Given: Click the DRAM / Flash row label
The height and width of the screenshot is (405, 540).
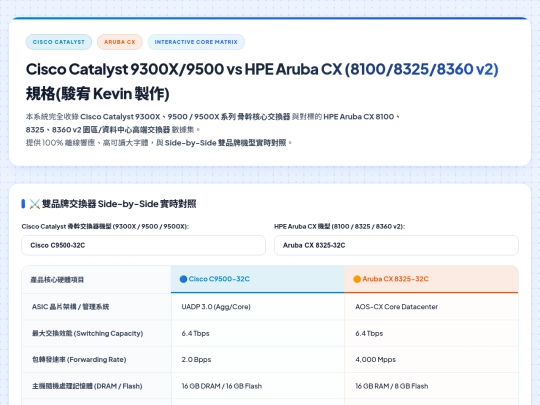Looking at the screenshot, I should coord(87,386).
